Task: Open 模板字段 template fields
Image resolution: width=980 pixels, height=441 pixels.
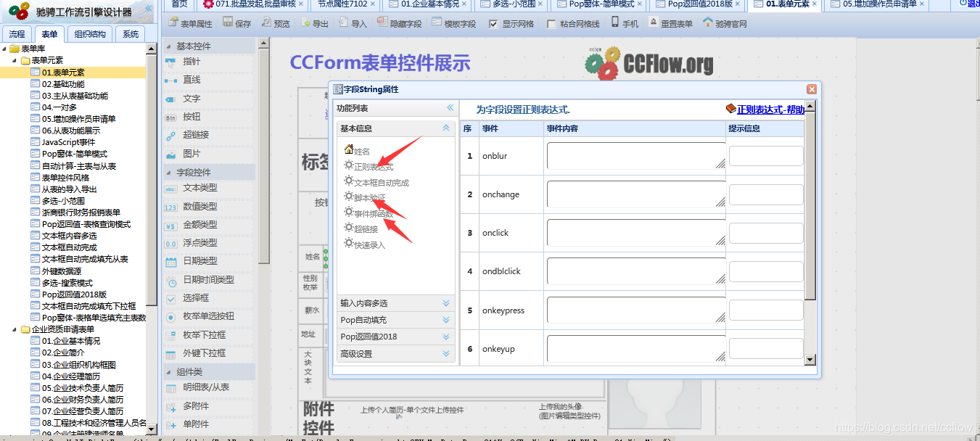Action: [x=454, y=23]
